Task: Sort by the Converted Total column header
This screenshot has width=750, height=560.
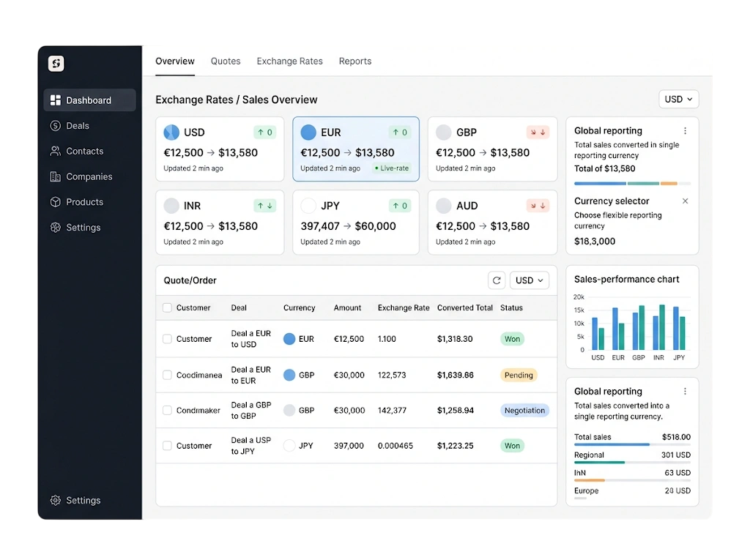Action: [x=465, y=307]
